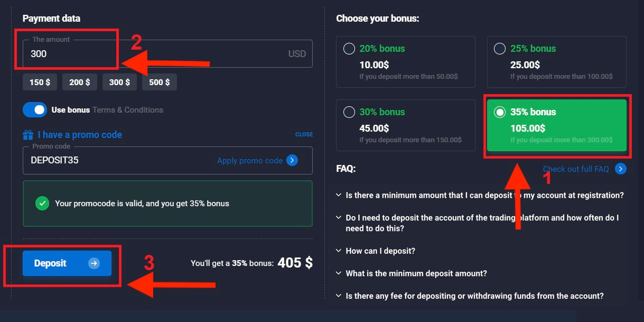This screenshot has width=644, height=322.
Task: Select the 35% bonus option
Action: (x=499, y=112)
